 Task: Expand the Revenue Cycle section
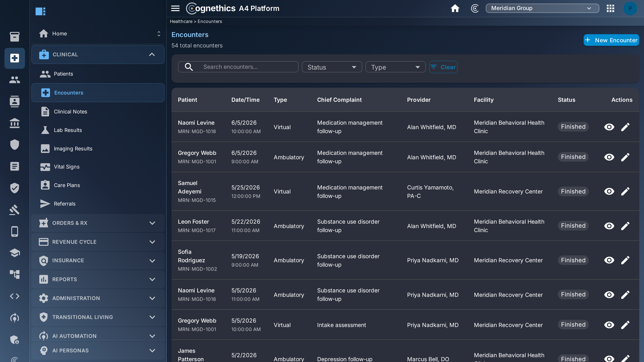coord(98,242)
